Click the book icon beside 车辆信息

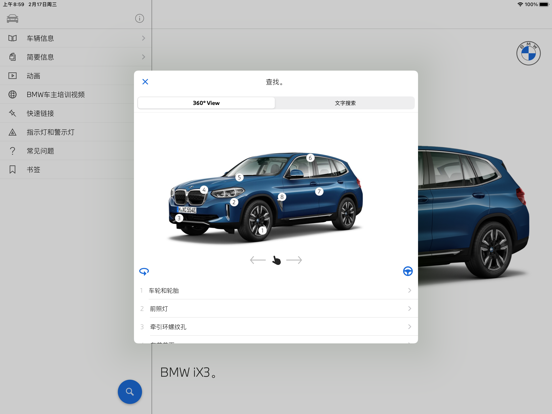point(12,38)
